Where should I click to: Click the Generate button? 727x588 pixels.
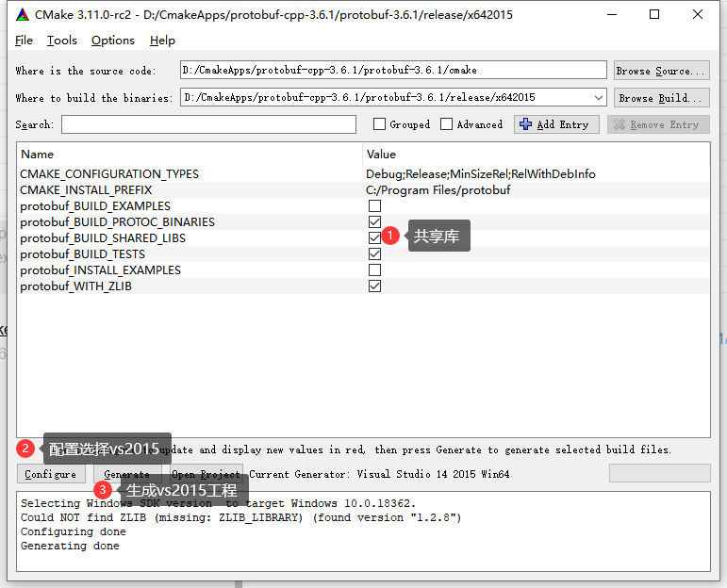tap(127, 474)
